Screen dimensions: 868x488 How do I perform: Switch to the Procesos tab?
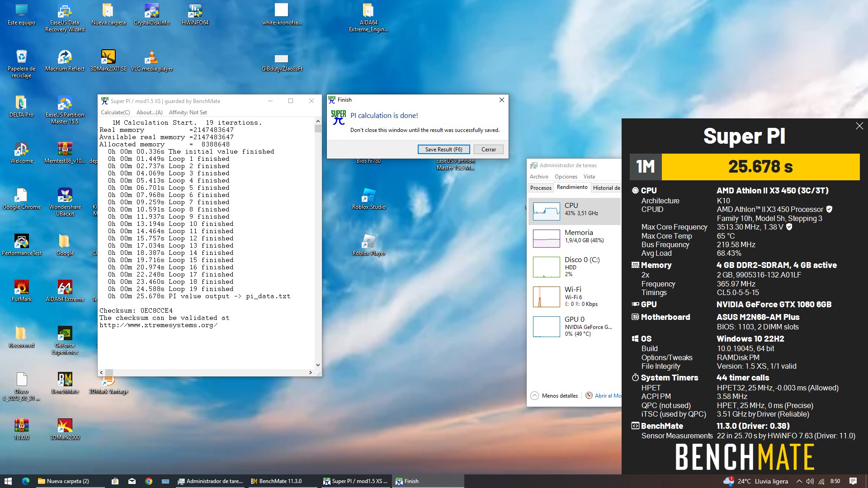click(541, 188)
